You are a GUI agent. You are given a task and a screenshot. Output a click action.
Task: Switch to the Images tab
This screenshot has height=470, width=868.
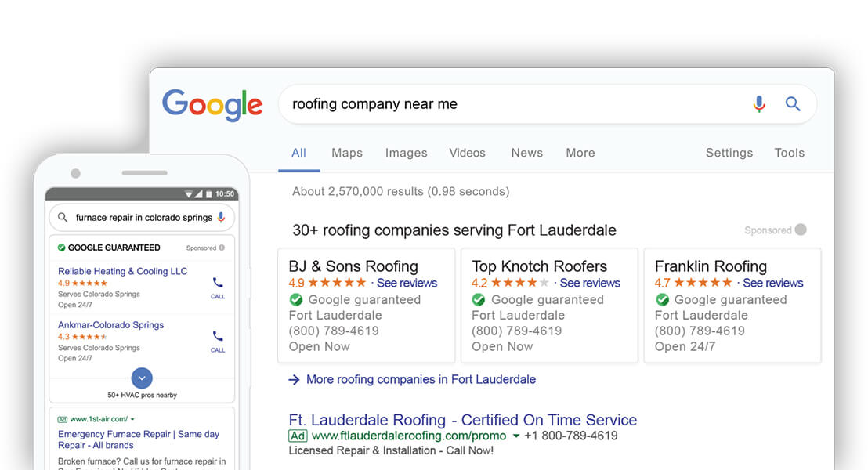click(x=407, y=153)
